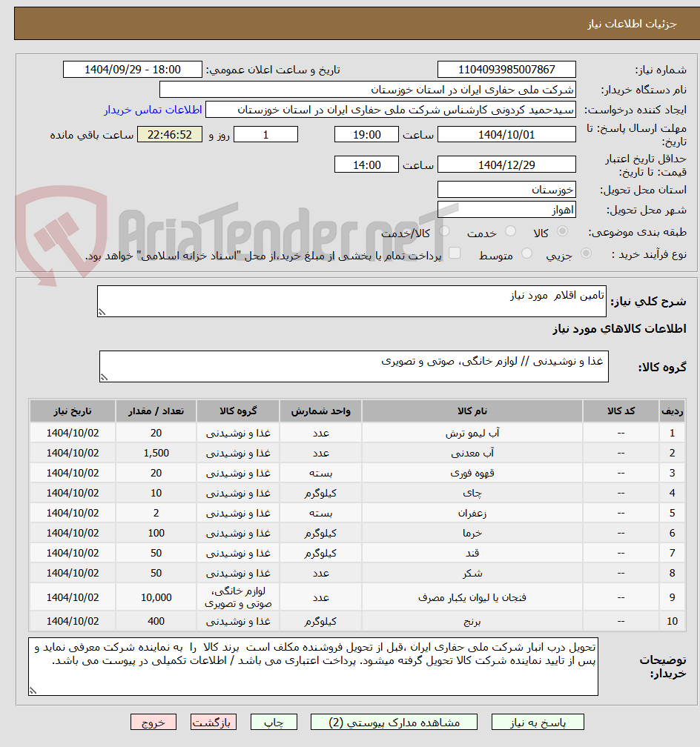Click لوازم خانگی، صوتی و تصویری group cell
Image resolution: width=700 pixels, height=747 pixels.
(238, 597)
